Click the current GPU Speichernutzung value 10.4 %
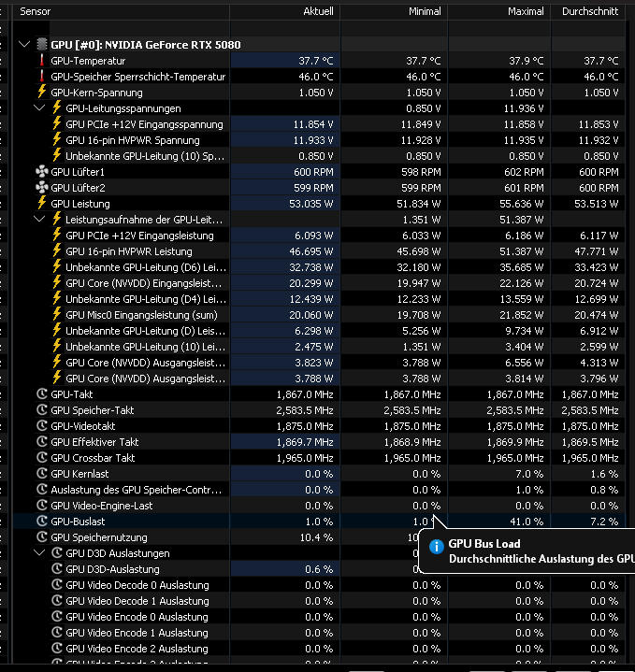 pyautogui.click(x=316, y=537)
